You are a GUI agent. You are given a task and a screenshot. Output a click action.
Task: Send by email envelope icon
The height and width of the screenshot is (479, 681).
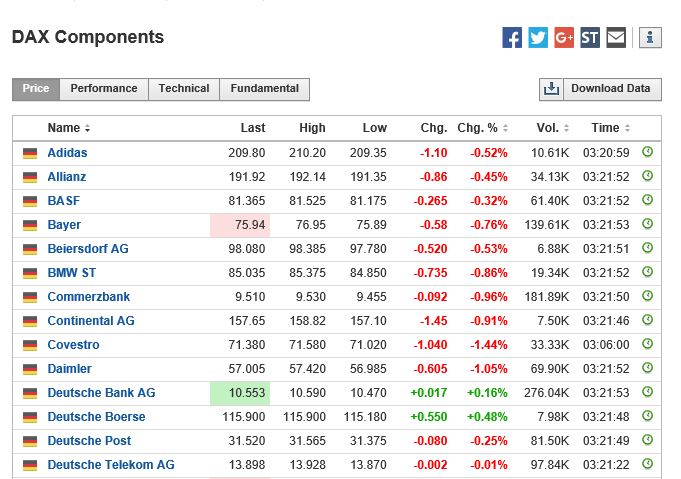tap(616, 38)
